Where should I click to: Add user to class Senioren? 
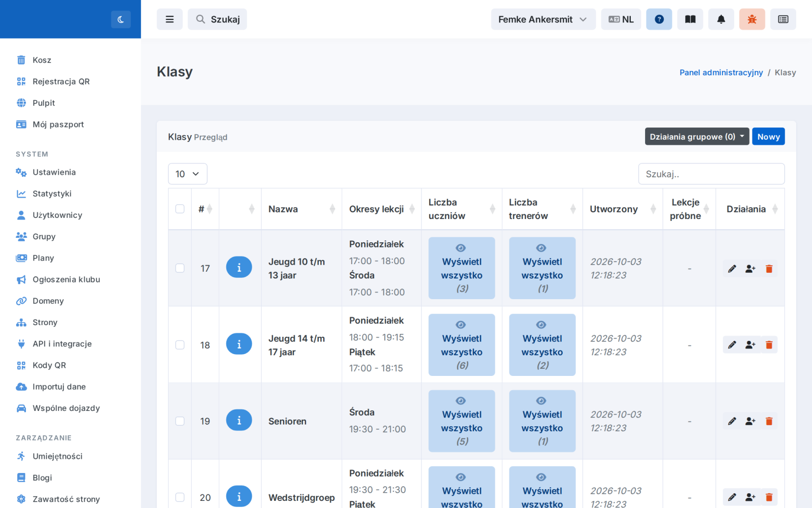tap(751, 421)
